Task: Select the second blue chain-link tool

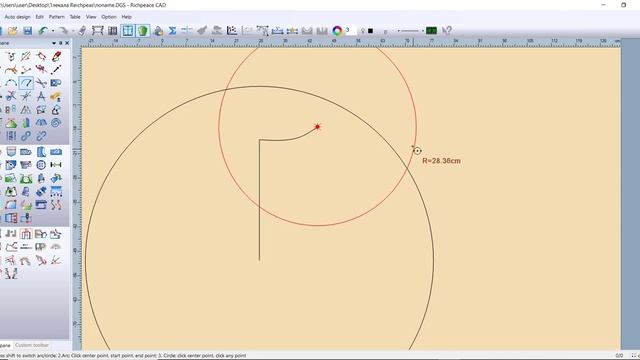Action: click(41, 136)
